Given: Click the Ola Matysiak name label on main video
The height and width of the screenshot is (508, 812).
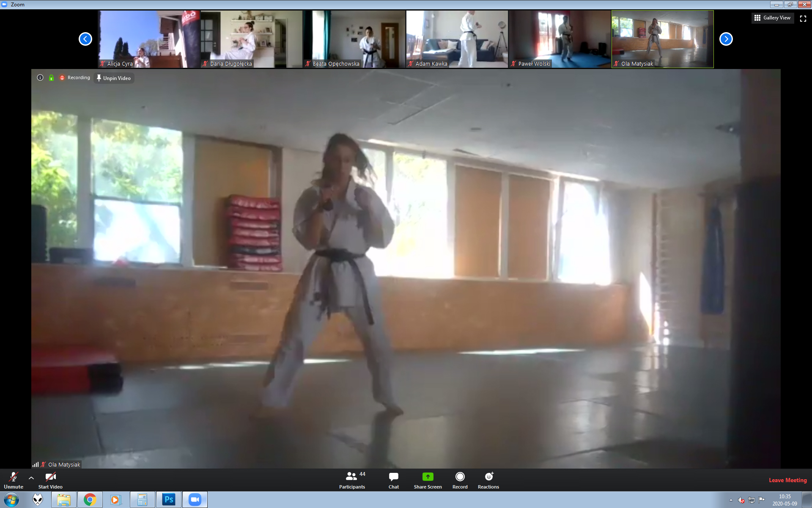Looking at the screenshot, I should tap(64, 464).
